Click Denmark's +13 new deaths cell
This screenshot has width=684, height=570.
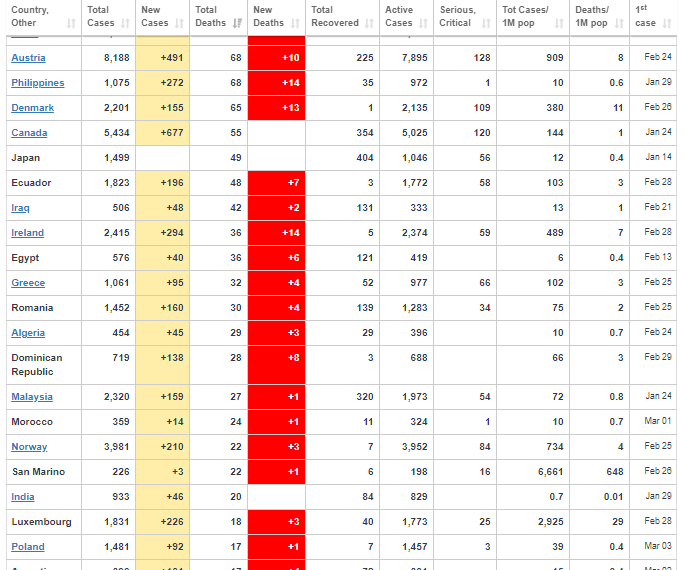(x=277, y=108)
